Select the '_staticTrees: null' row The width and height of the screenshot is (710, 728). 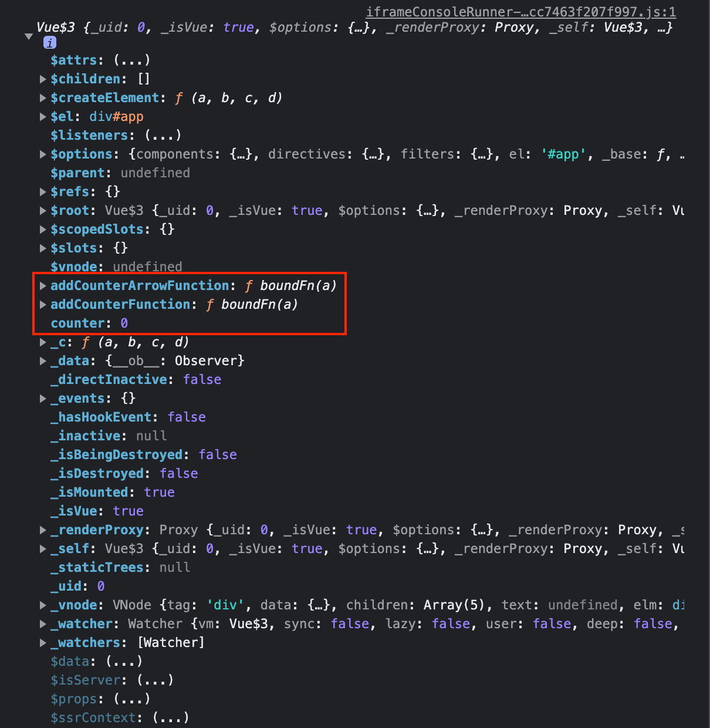pyautogui.click(x=120, y=567)
